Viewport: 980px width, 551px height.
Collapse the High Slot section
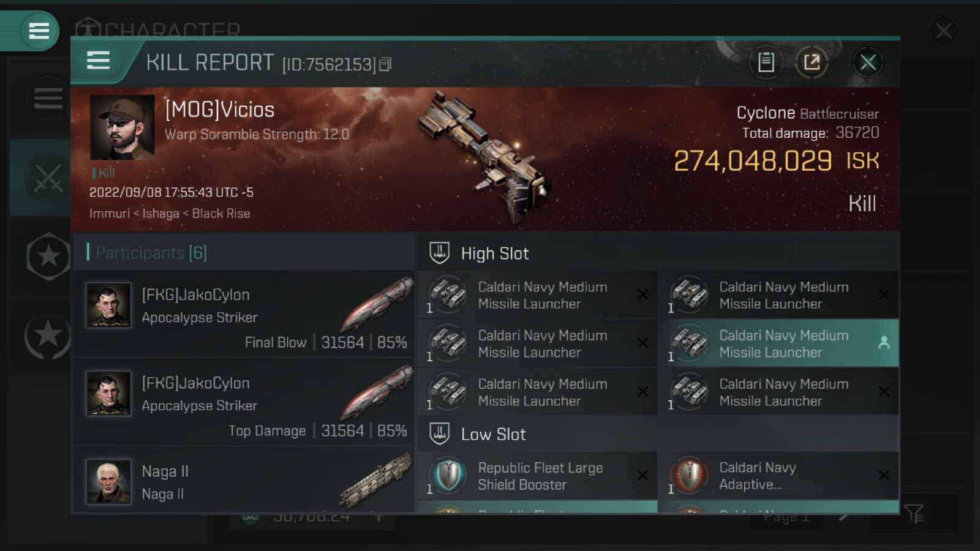[x=658, y=253]
